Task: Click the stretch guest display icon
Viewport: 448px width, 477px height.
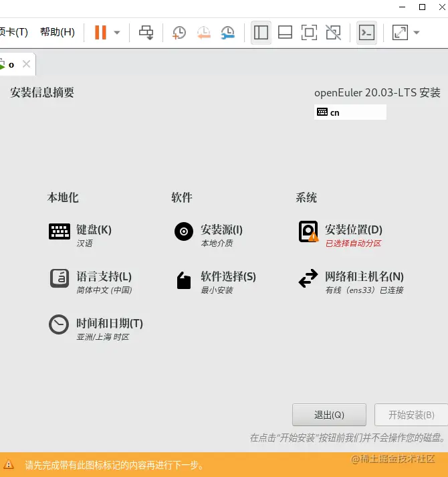Action: click(x=400, y=33)
